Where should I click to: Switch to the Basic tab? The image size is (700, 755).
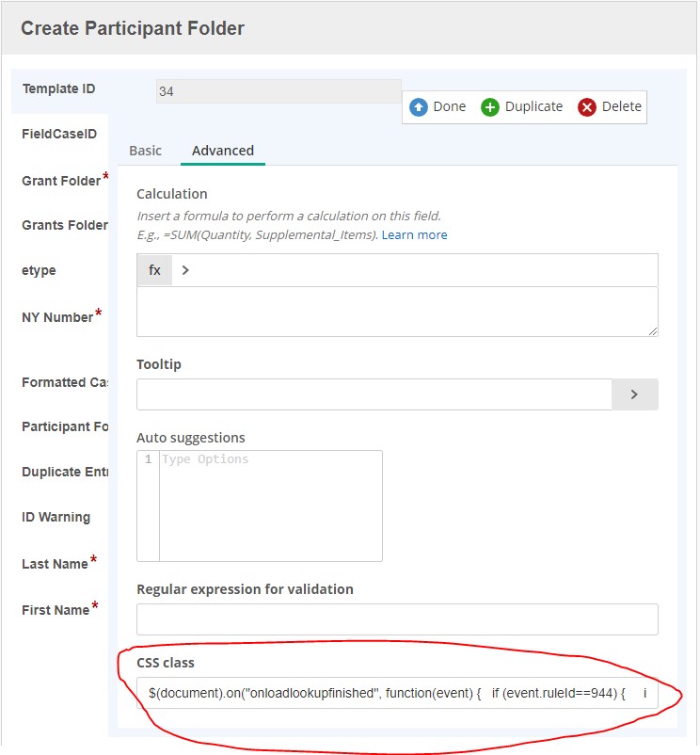(x=145, y=151)
